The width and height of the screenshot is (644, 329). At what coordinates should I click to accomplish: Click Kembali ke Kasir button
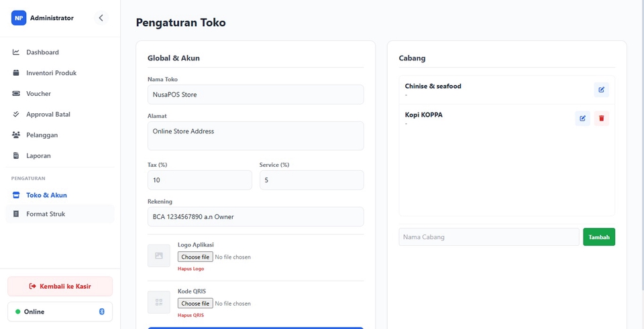[x=60, y=286]
